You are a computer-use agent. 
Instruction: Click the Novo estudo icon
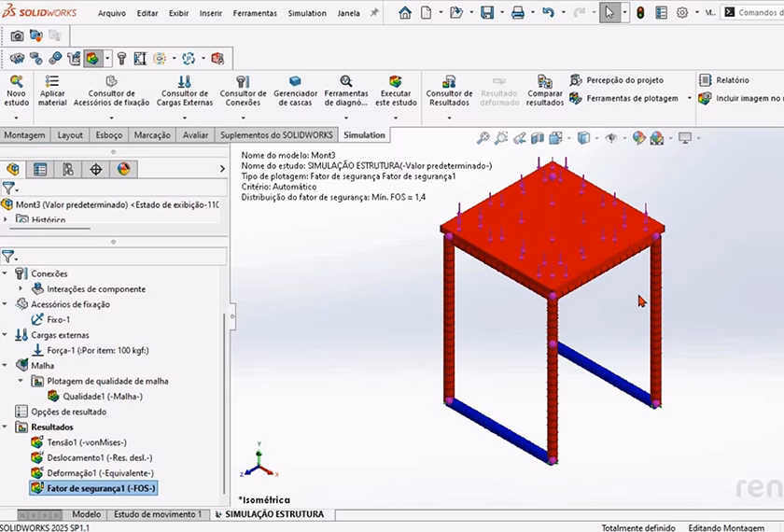pyautogui.click(x=17, y=83)
